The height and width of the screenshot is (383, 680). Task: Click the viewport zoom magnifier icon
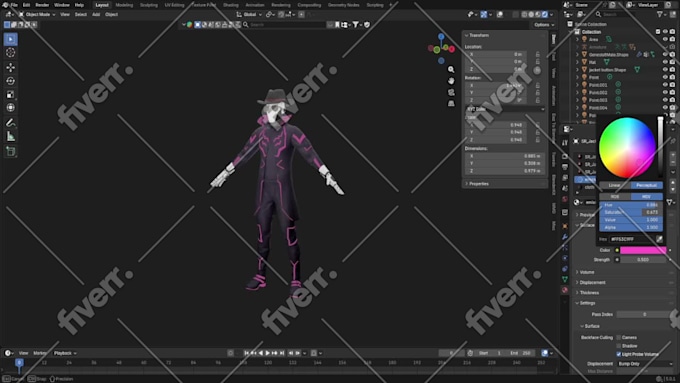point(451,69)
